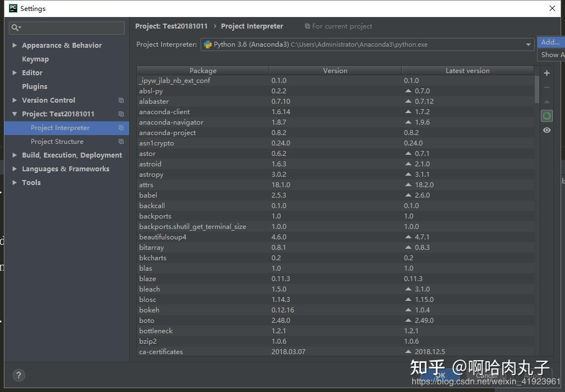The image size is (565, 392).
Task: Select the backports.shutil_get_terminal_size row
Action: click(335, 227)
